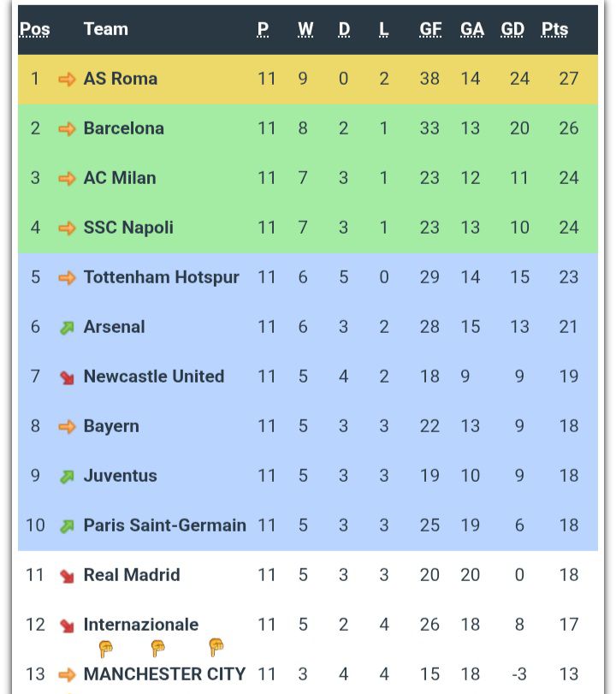Click the red down arrow beside Internazionale

pos(67,626)
